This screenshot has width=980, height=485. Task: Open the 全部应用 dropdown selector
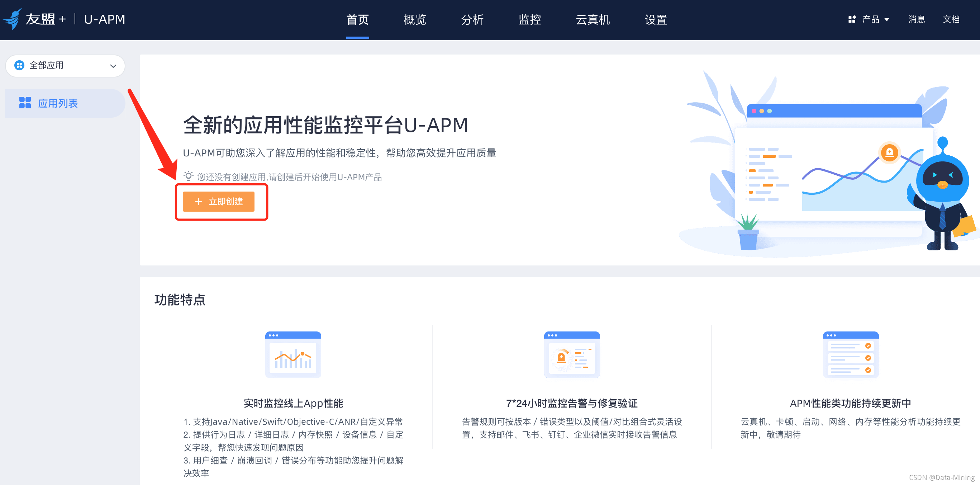(x=65, y=66)
